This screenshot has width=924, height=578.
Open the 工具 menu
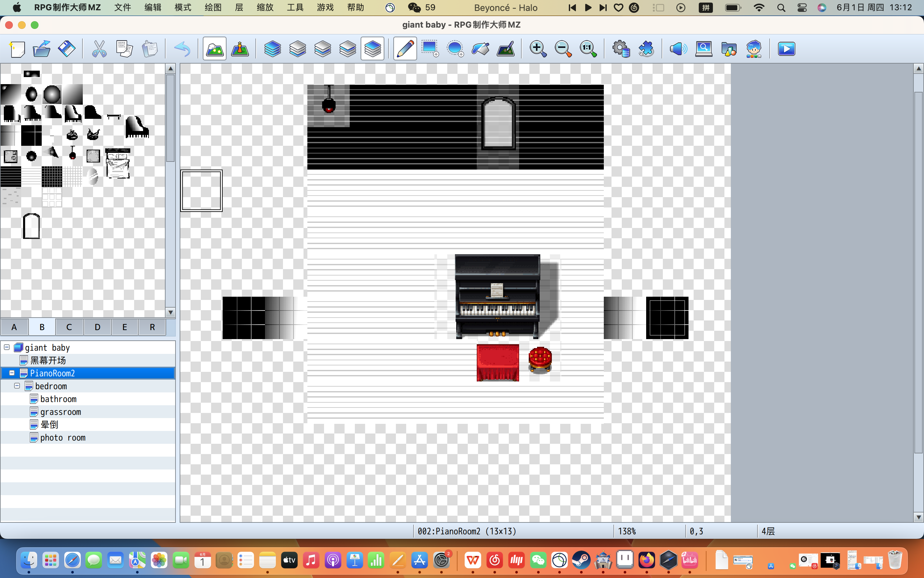pyautogui.click(x=295, y=8)
